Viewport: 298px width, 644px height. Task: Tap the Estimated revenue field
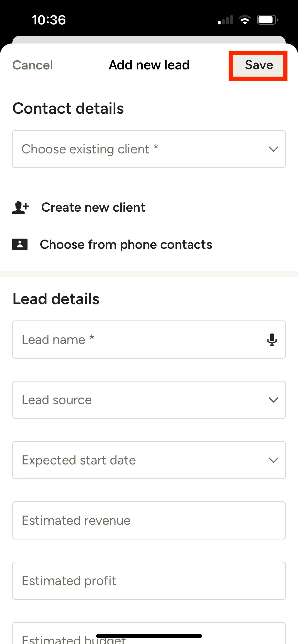click(x=149, y=520)
